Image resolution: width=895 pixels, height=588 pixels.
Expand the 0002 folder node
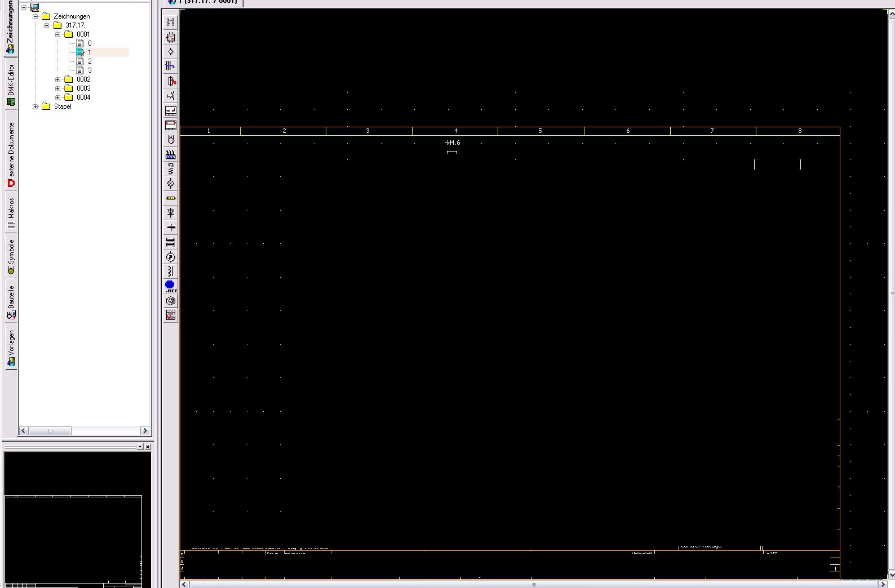coord(57,79)
